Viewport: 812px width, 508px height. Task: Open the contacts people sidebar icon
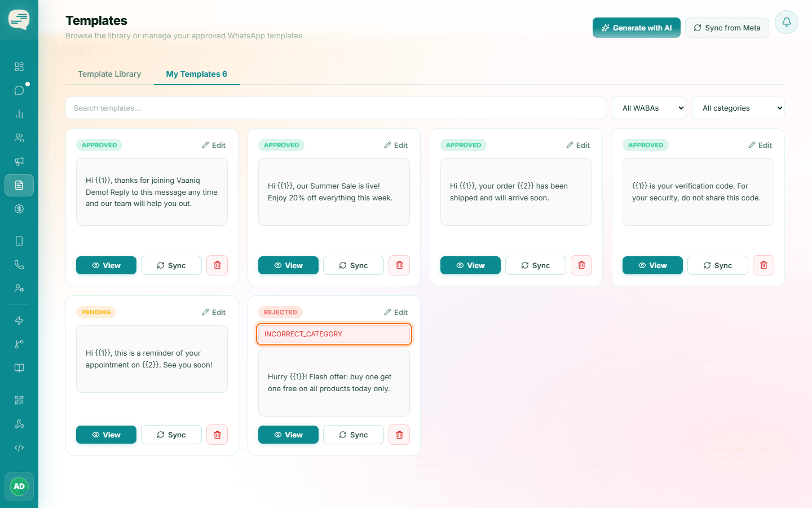[x=19, y=138]
